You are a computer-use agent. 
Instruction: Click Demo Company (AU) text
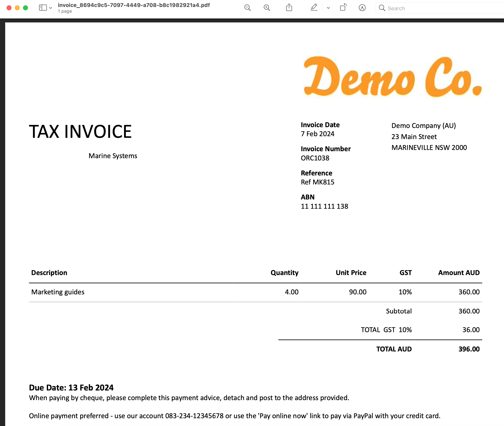(x=423, y=126)
